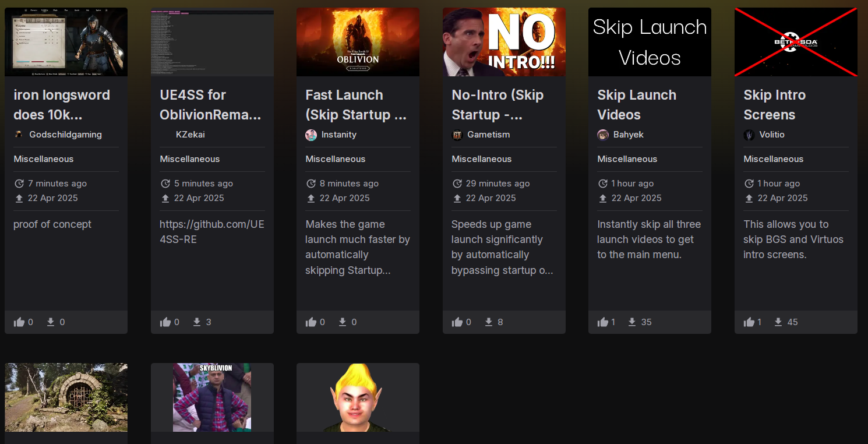Open the crossed-out Bethesda logo thumbnail
This screenshot has height=444, width=868.
coord(796,42)
